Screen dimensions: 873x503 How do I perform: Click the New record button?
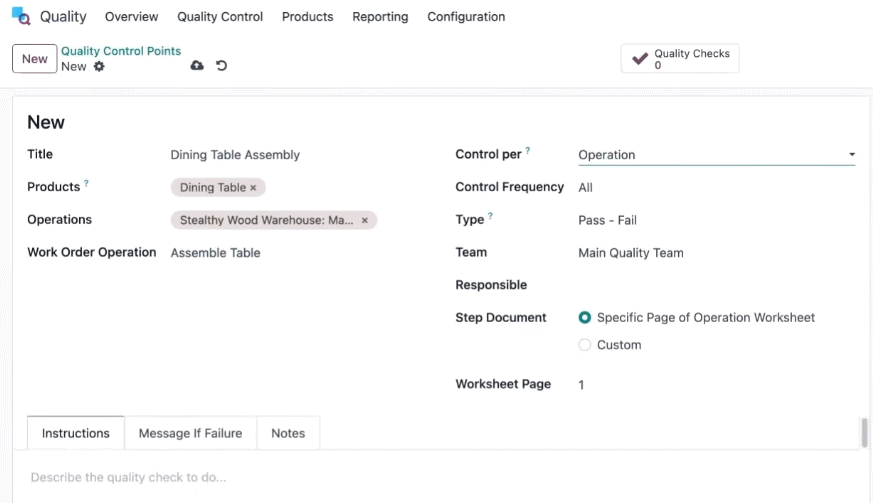[x=35, y=58]
